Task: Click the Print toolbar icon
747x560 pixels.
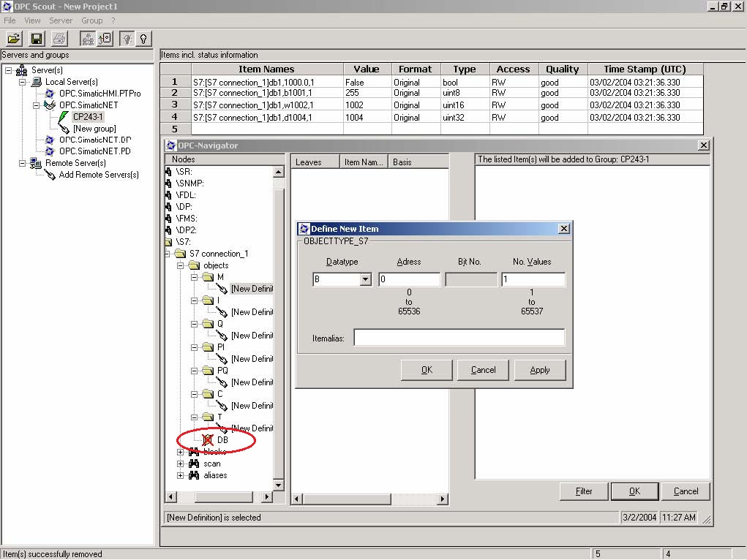Action: coord(59,39)
